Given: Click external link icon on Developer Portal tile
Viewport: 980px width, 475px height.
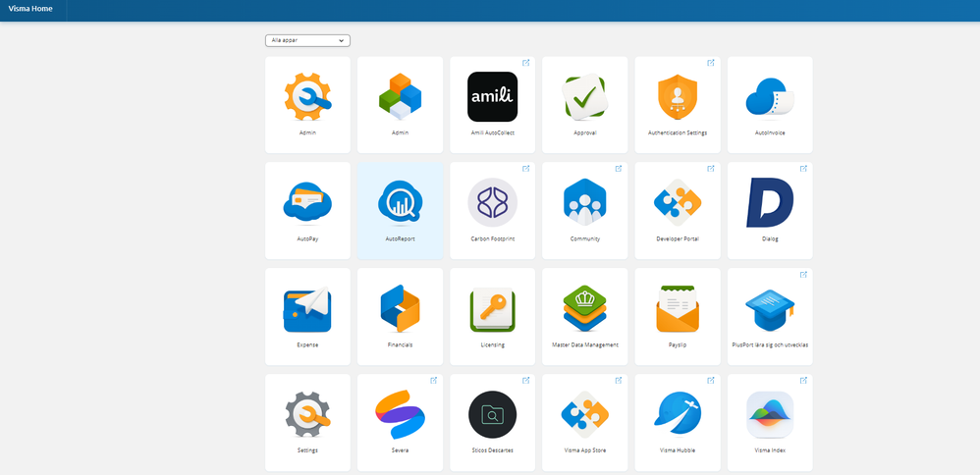Looking at the screenshot, I should point(711,168).
